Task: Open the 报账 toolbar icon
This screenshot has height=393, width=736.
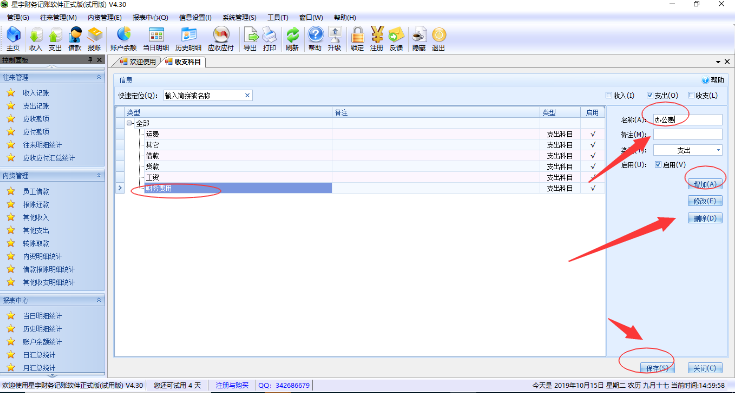Action: pos(94,39)
